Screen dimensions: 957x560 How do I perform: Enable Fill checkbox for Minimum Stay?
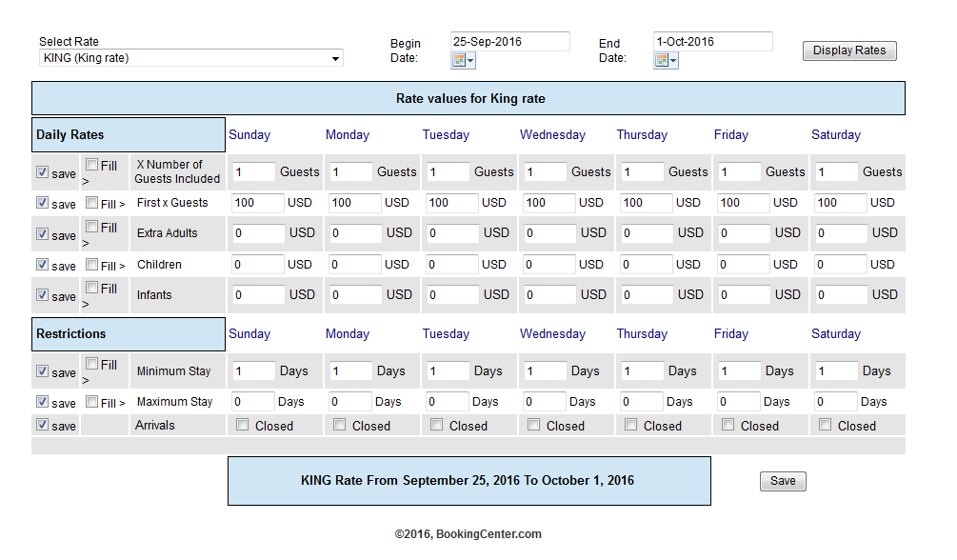click(92, 364)
